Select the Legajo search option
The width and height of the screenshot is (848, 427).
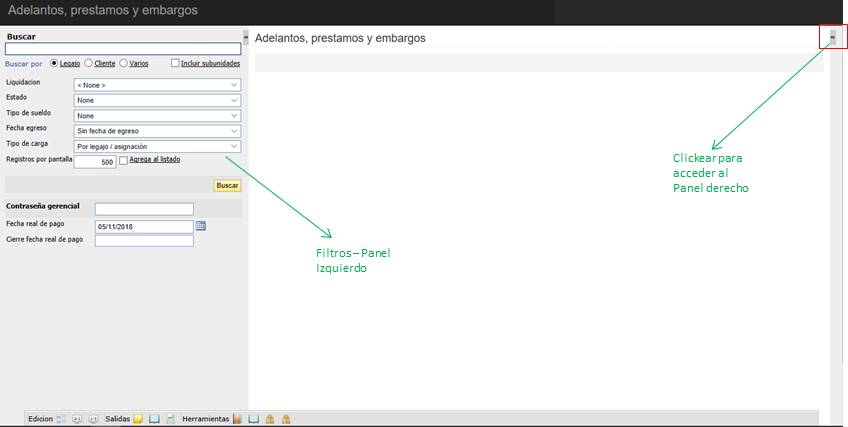click(x=54, y=63)
